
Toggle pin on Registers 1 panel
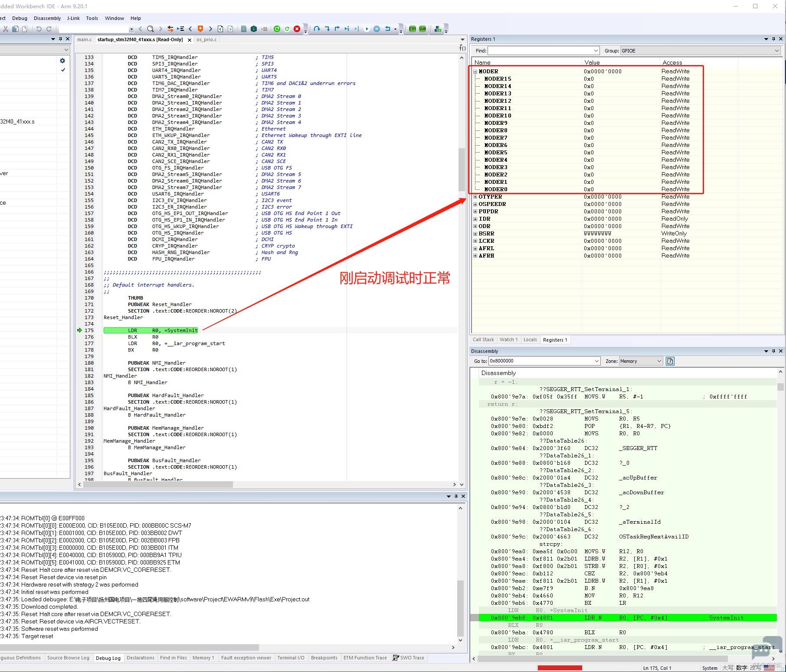pos(773,39)
